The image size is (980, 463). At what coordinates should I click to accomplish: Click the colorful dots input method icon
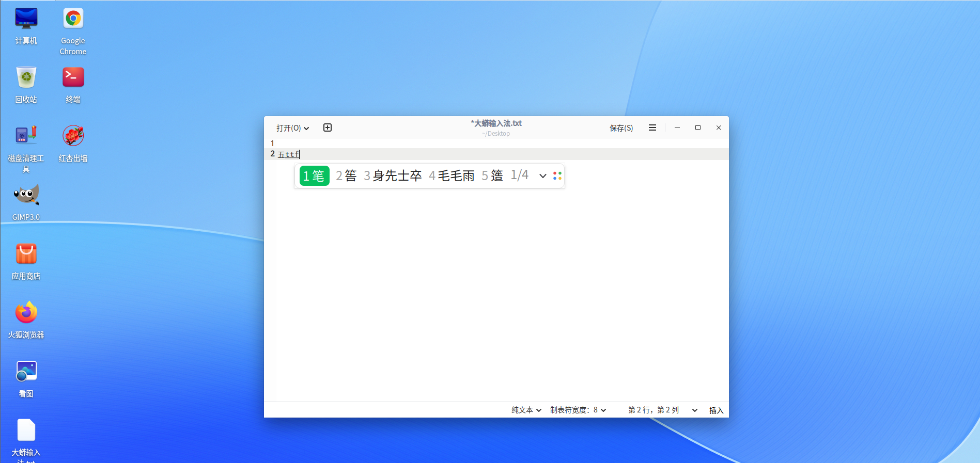(557, 176)
